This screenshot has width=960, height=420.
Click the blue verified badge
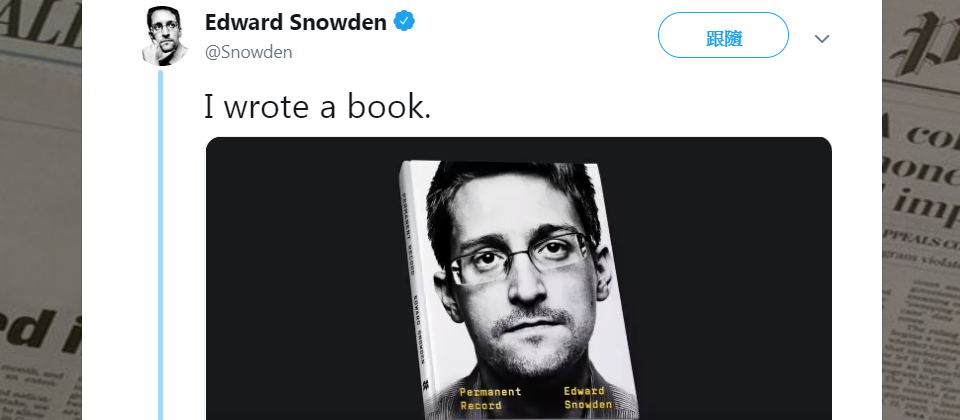404,22
